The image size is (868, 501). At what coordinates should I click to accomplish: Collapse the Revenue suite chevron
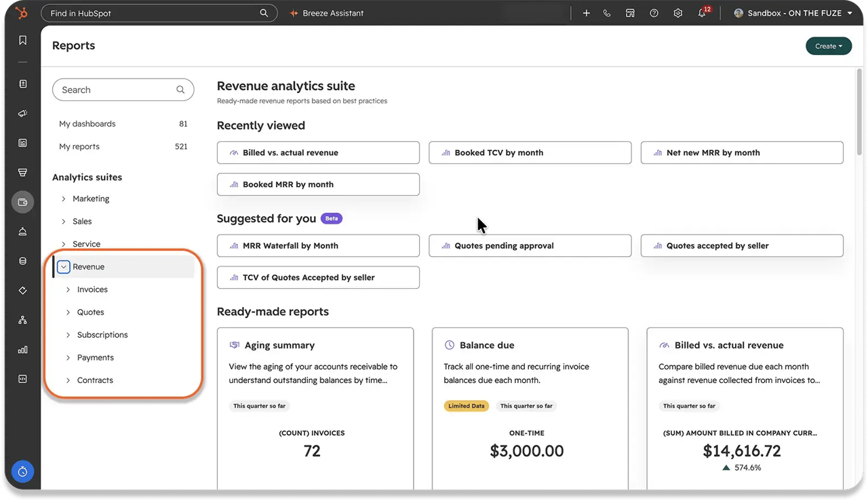click(x=64, y=267)
